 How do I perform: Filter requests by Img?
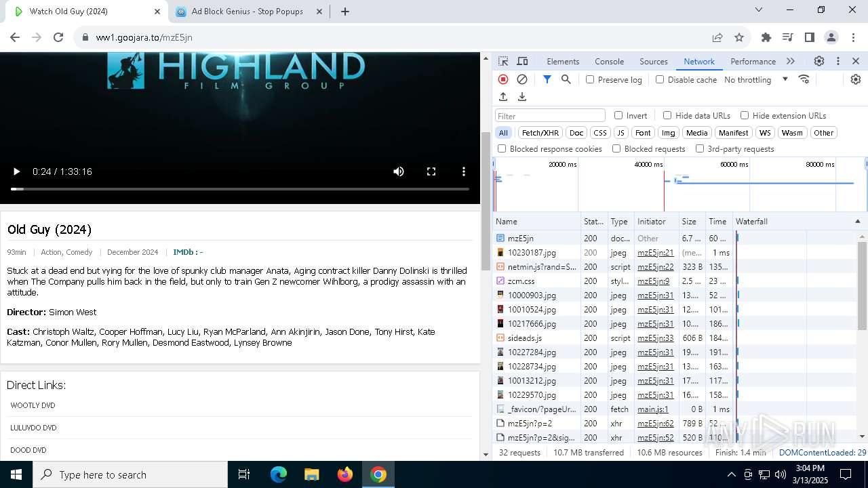pyautogui.click(x=669, y=133)
